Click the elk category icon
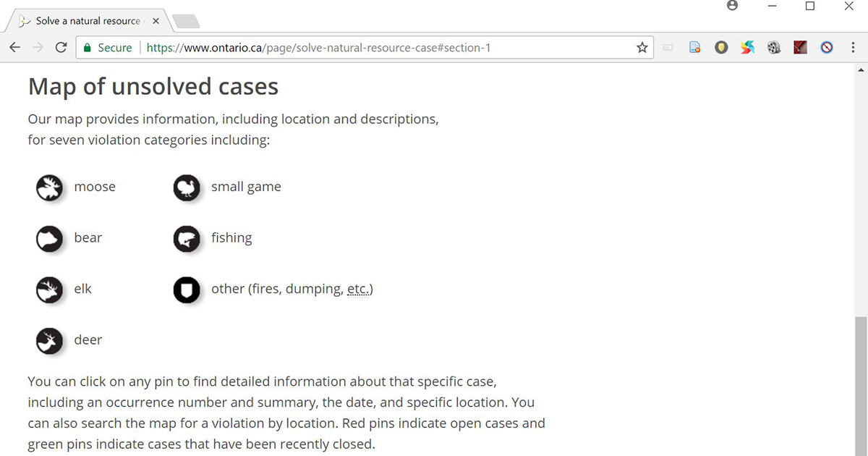The height and width of the screenshot is (456, 868). tap(49, 289)
